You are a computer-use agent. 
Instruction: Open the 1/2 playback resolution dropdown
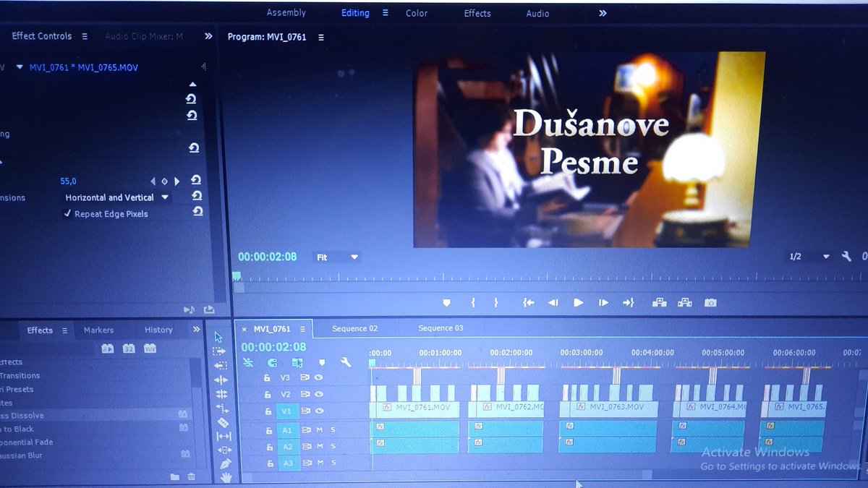pyautogui.click(x=809, y=257)
